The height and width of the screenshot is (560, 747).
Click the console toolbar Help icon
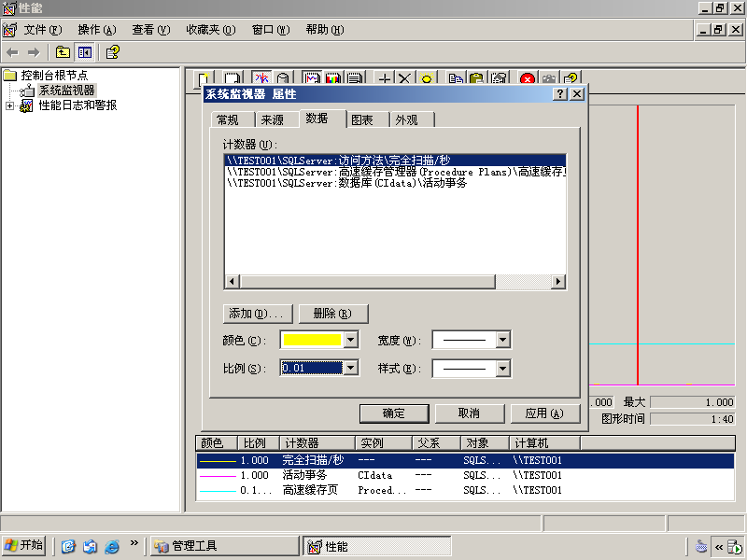tap(113, 52)
